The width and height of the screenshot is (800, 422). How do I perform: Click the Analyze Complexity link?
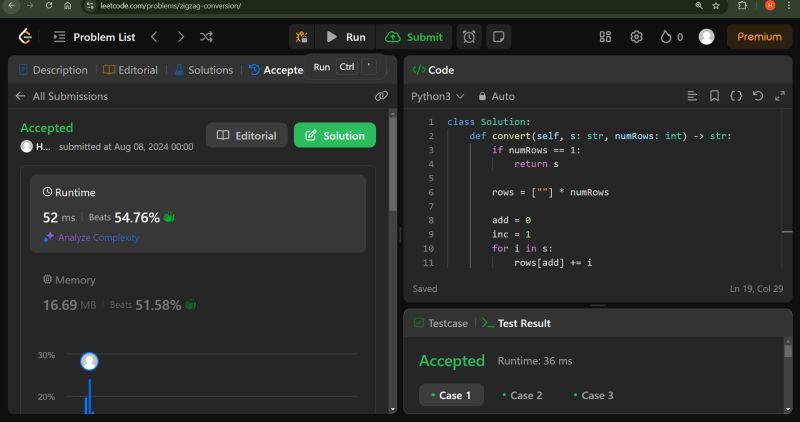(x=91, y=238)
